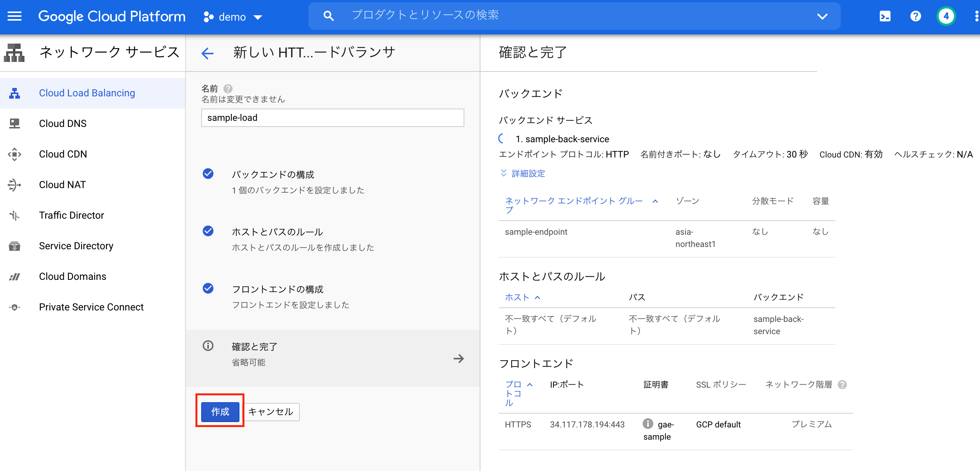The width and height of the screenshot is (980, 471).
Task: Click the キャンセル button
Action: point(271,412)
